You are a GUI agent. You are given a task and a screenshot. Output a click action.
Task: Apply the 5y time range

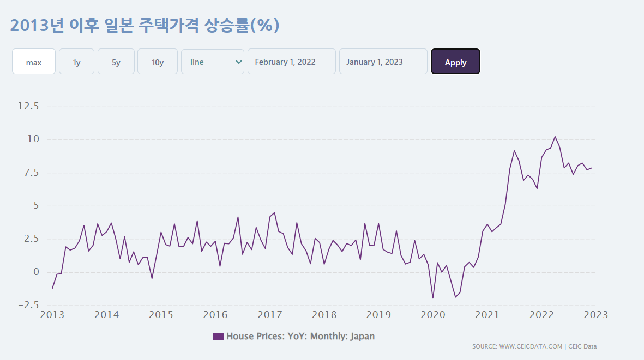(116, 61)
